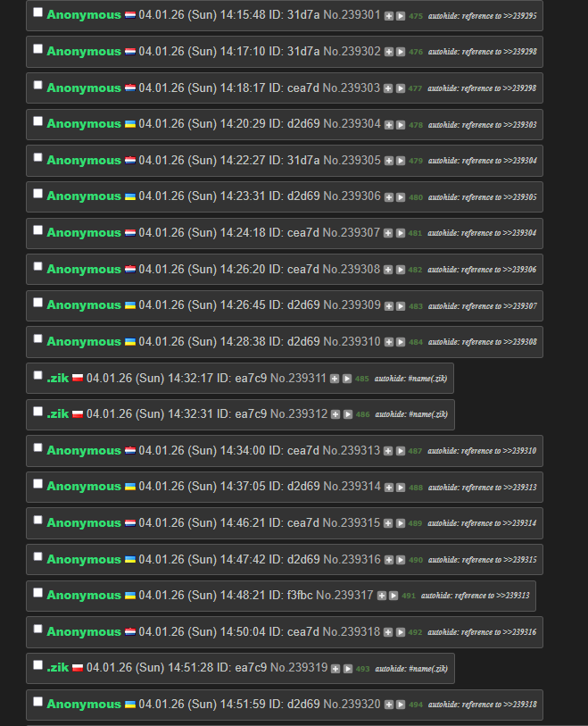Tick the checkbox for post No.239303
This screenshot has height=726, width=588.
pyautogui.click(x=38, y=85)
